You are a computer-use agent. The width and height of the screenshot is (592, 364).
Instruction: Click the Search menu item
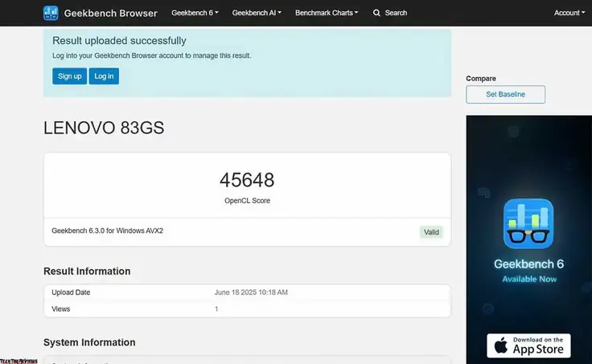pos(390,13)
